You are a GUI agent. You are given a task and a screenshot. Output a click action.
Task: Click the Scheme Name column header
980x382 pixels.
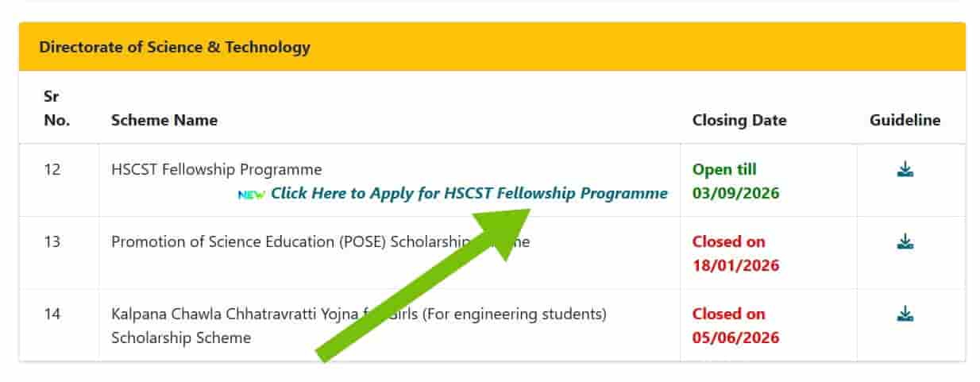click(164, 121)
